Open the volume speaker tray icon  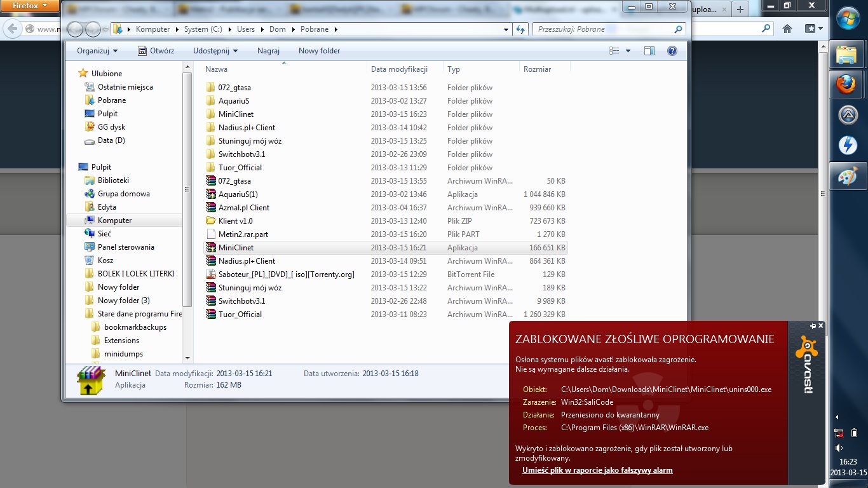838,447
